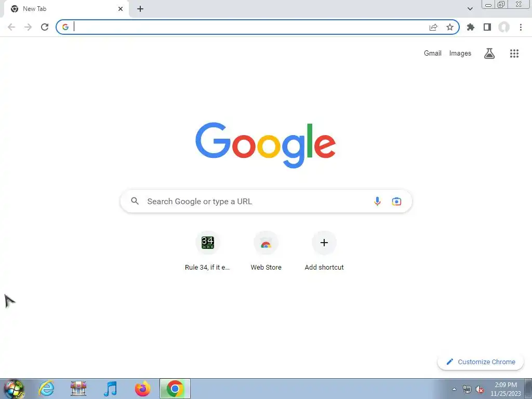Screen dimensions: 532x399
Task: Start voice search with microphone
Action: point(377,201)
